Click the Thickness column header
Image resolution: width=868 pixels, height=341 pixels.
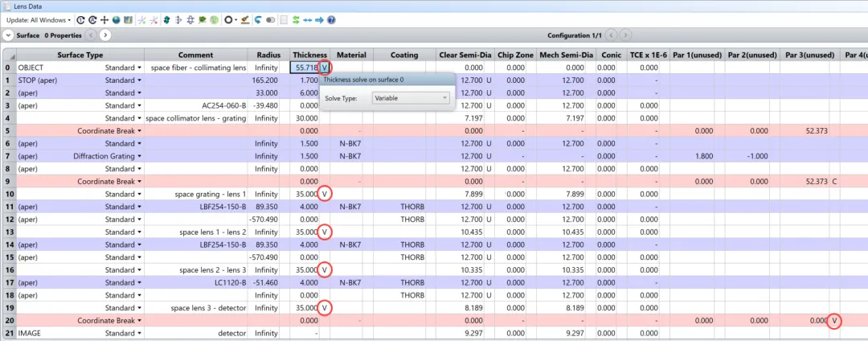309,55
